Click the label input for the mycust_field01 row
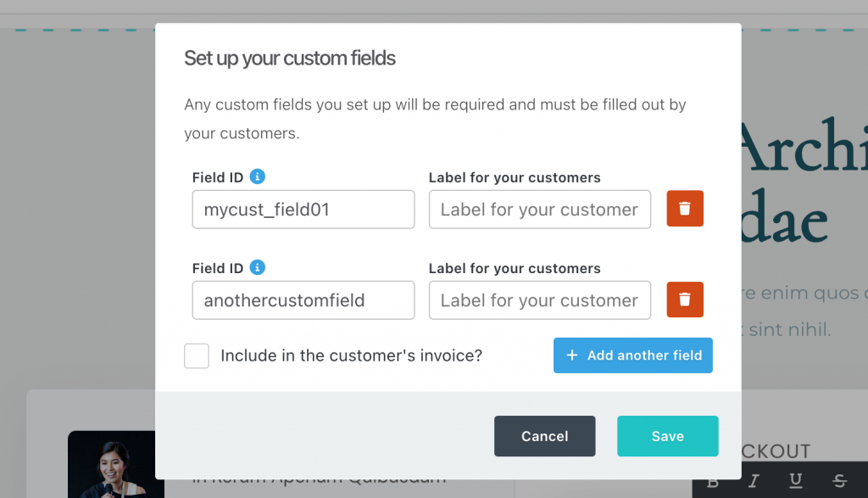The width and height of the screenshot is (868, 498). [x=540, y=210]
